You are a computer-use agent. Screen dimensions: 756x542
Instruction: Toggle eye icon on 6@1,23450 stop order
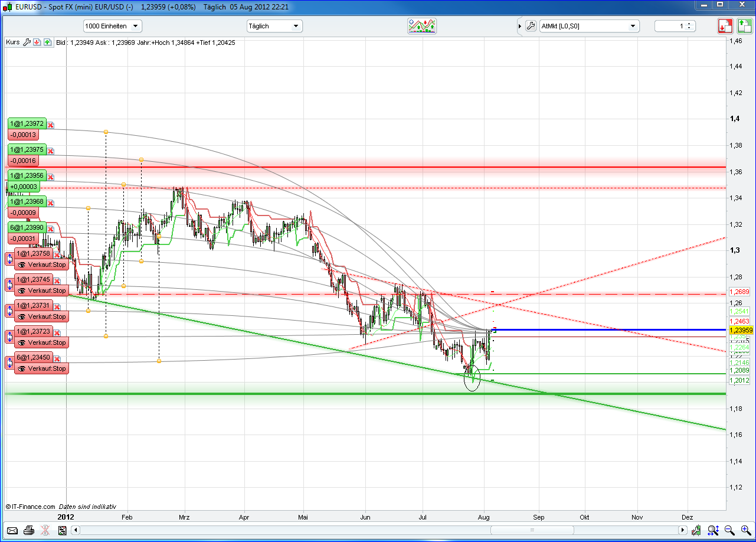22,369
